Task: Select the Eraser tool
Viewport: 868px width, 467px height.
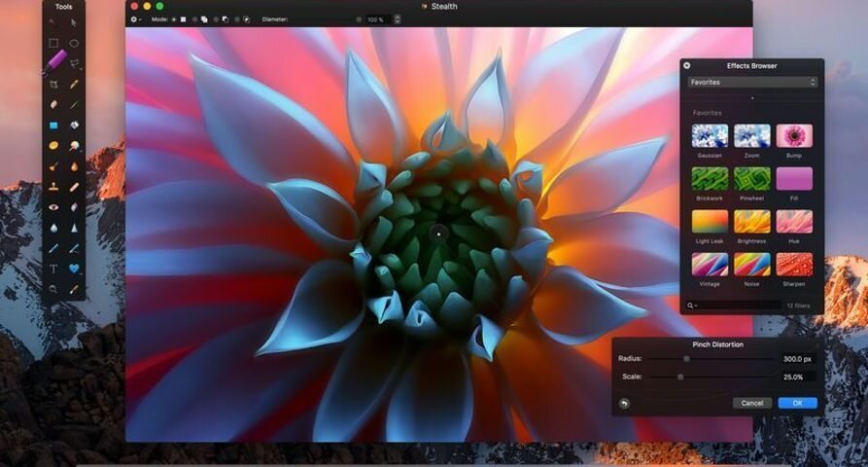Action: tap(53, 105)
